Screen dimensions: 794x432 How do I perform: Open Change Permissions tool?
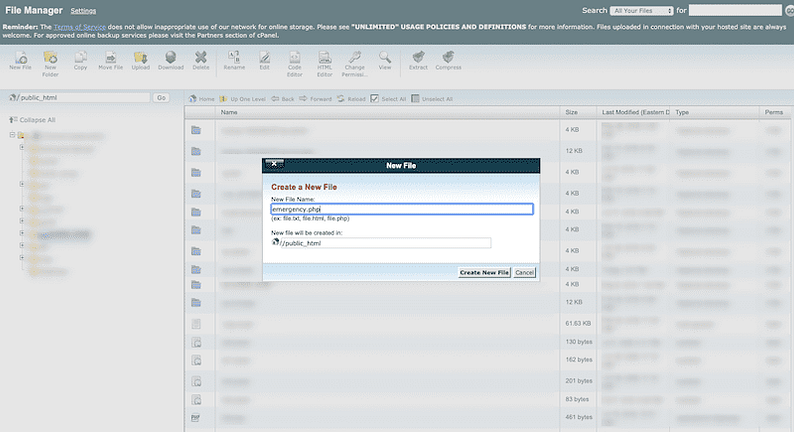tap(354, 64)
